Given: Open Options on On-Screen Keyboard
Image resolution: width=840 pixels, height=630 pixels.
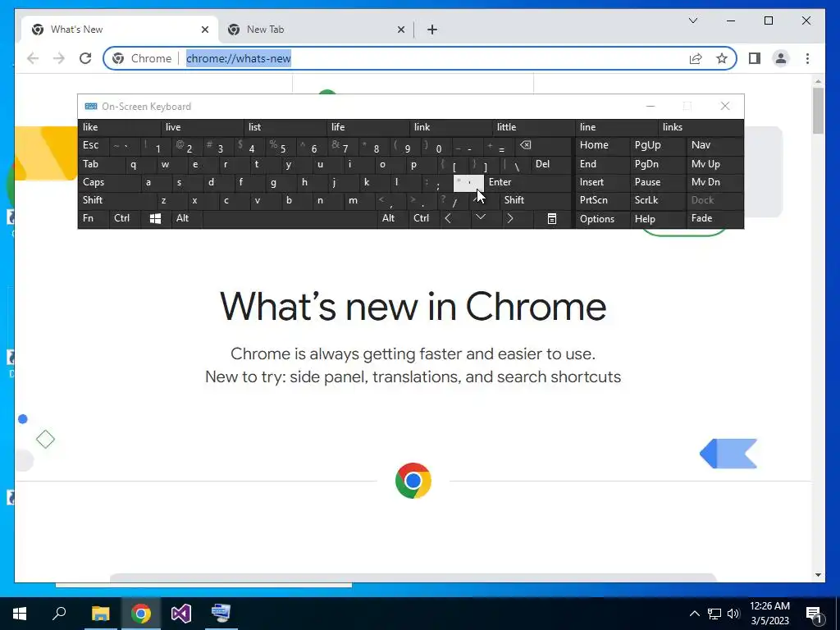Looking at the screenshot, I should click(603, 218).
